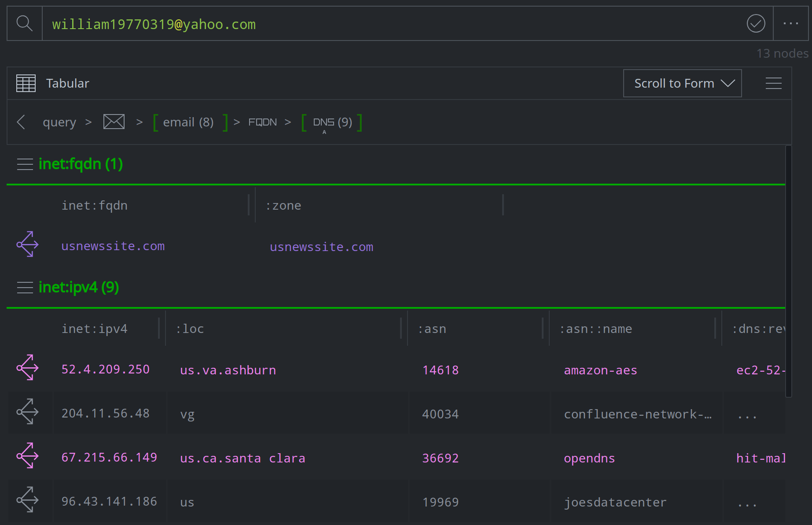This screenshot has width=812, height=525.
Task: Click the envelope icon in breadcrumb
Action: (114, 122)
